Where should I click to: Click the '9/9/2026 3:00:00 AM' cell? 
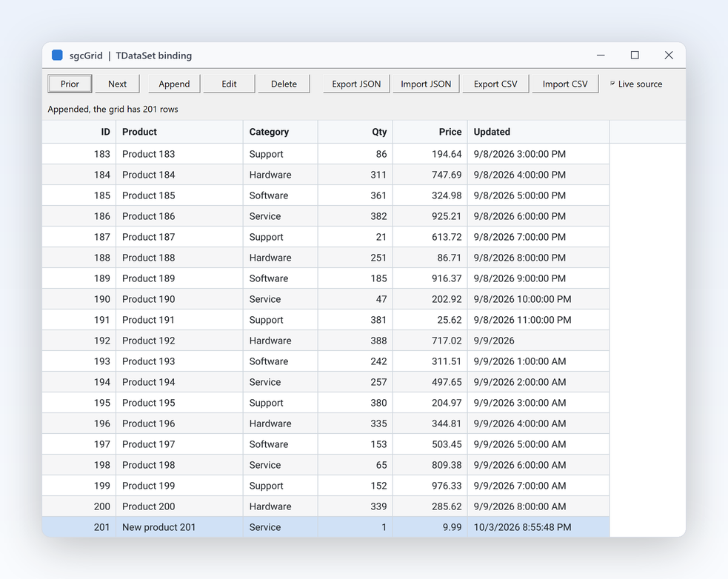point(538,403)
